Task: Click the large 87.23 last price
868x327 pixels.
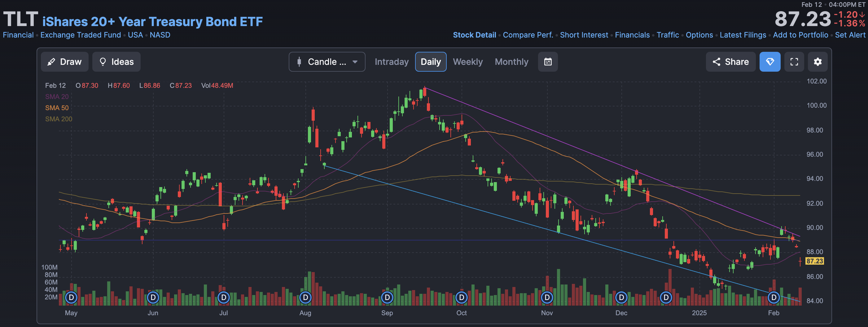Action: 803,19
